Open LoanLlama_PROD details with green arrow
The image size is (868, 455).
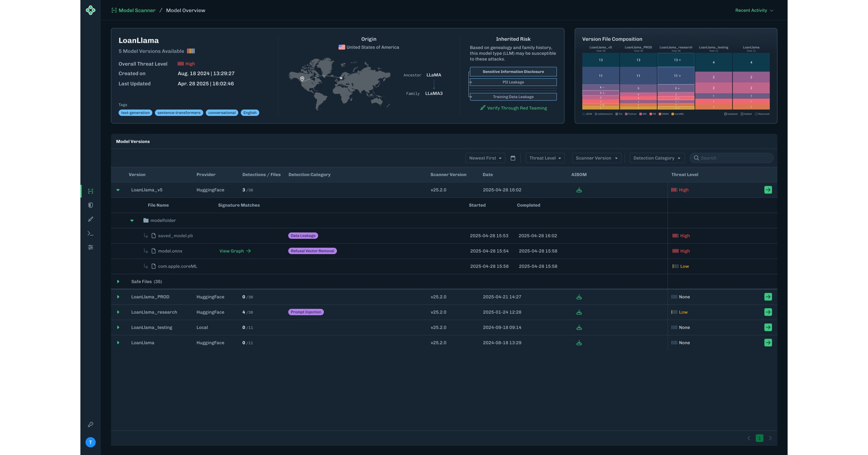coord(768,297)
